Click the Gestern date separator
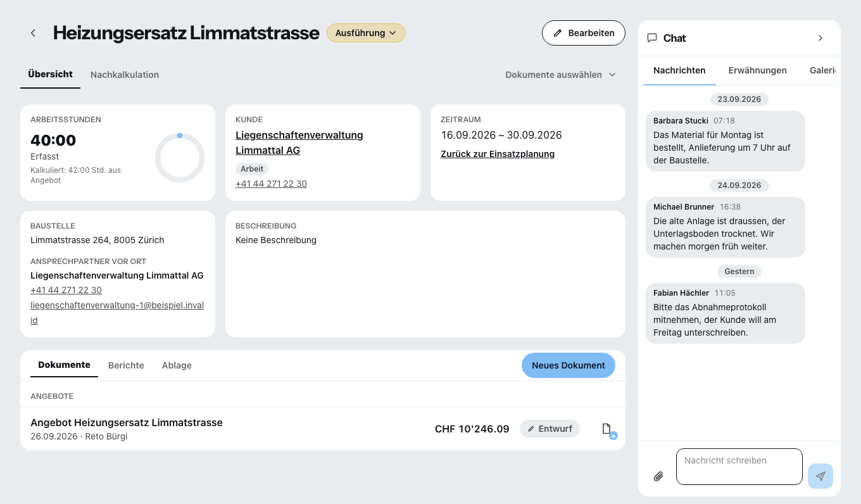 tap(739, 272)
